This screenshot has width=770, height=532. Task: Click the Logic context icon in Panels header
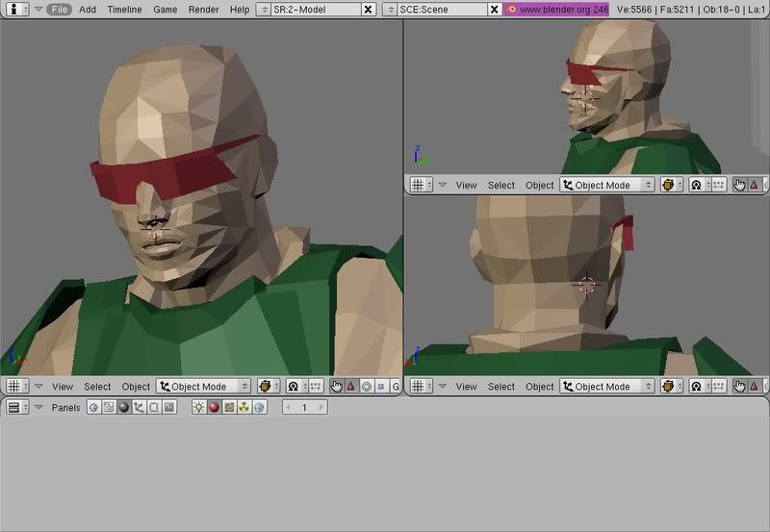coord(93,408)
